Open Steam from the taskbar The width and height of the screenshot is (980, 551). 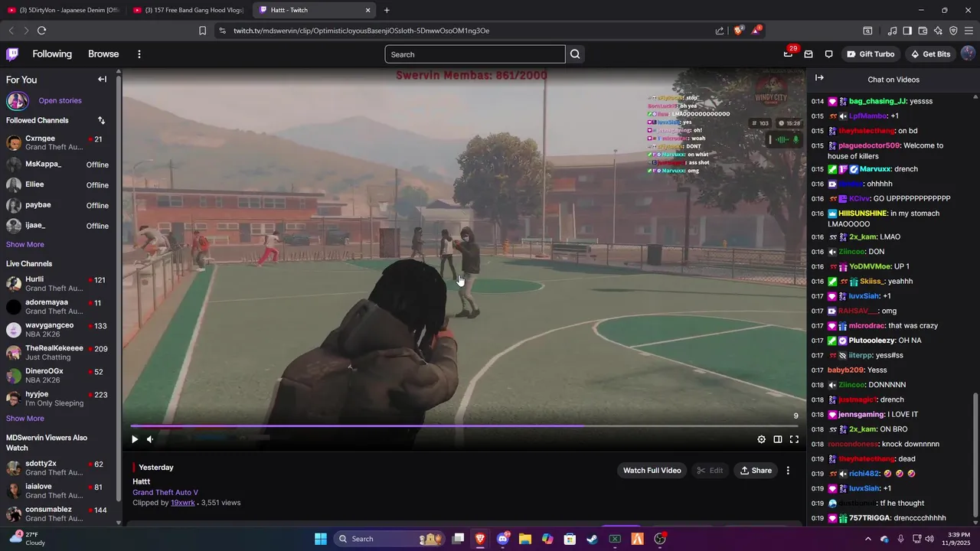click(x=592, y=539)
